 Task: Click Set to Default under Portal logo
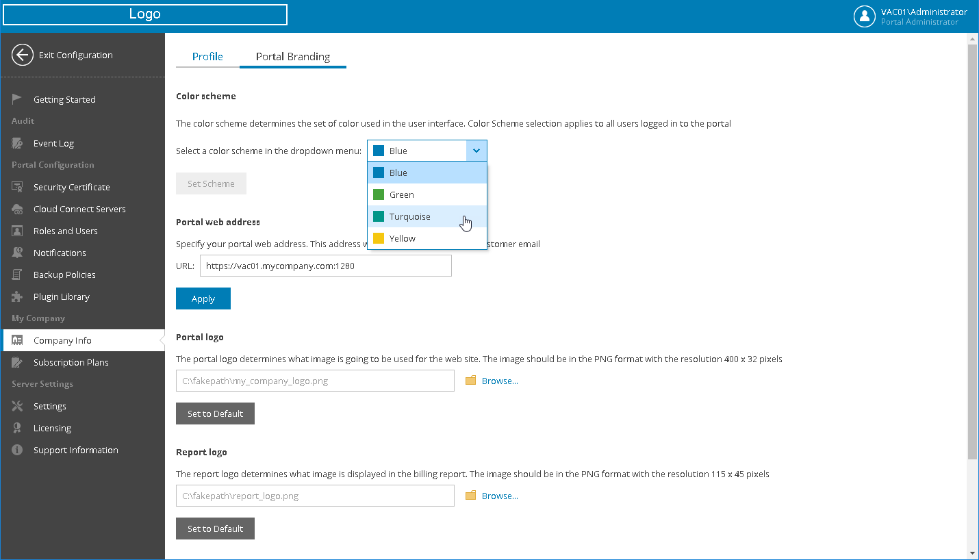pos(215,413)
